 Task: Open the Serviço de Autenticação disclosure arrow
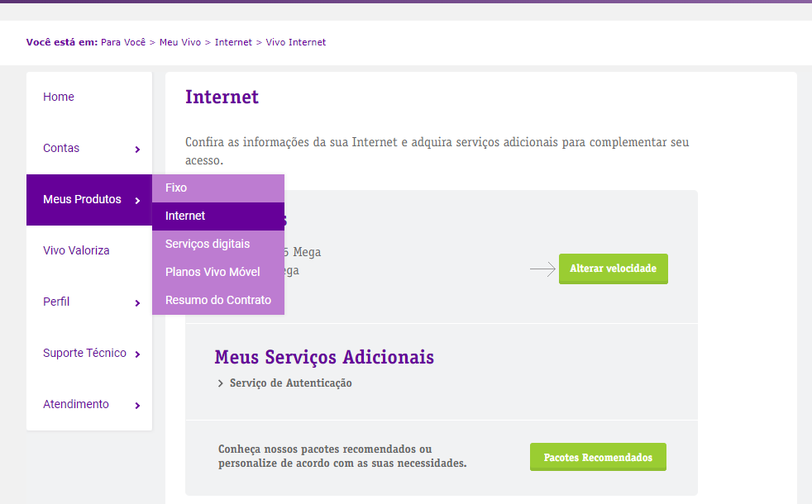[x=220, y=383]
